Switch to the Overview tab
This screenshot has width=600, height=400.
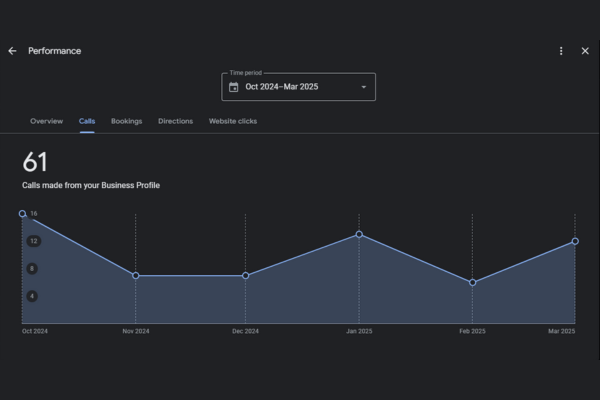tap(46, 121)
